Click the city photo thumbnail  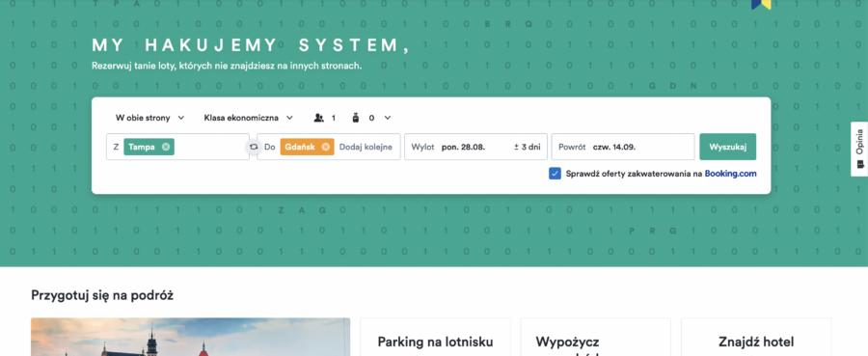coord(190,337)
